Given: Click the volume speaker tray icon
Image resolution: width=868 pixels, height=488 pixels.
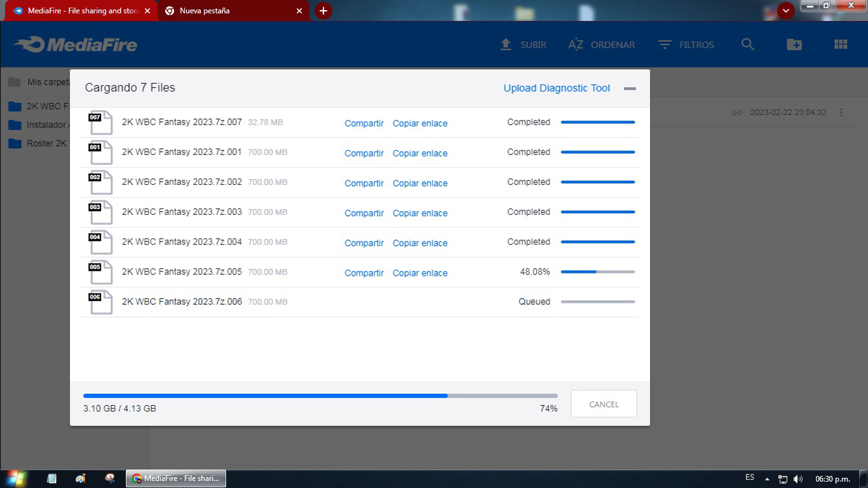Looking at the screenshot, I should click(x=797, y=479).
